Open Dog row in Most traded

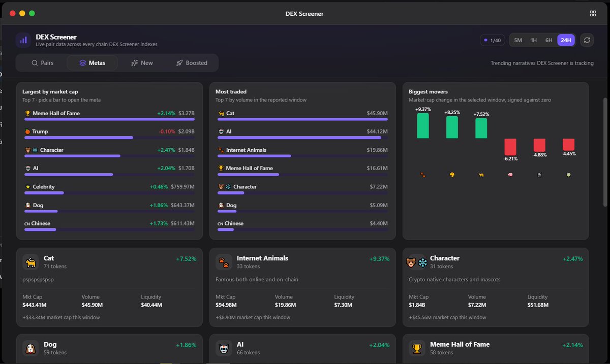(302, 208)
